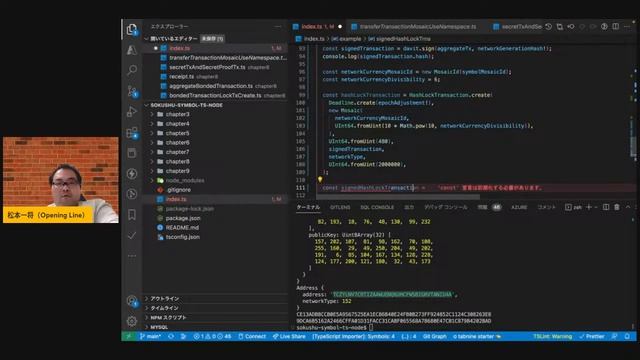Click the split editor icon
Viewport: 640px width, 360px height.
(x=616, y=27)
